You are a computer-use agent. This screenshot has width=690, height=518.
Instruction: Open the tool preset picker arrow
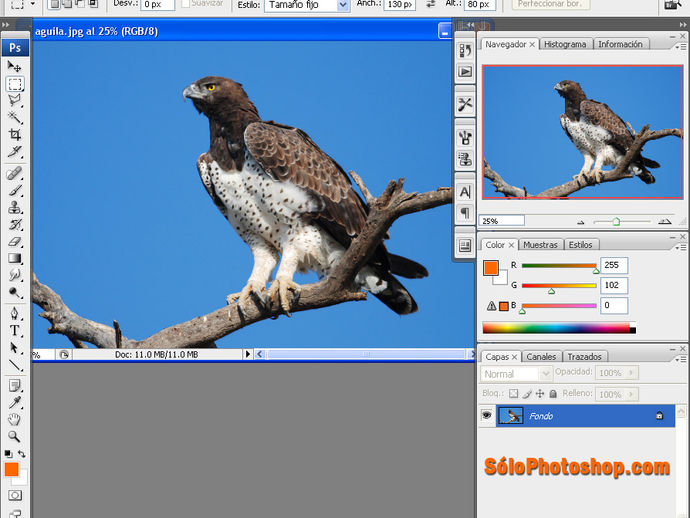(x=33, y=4)
